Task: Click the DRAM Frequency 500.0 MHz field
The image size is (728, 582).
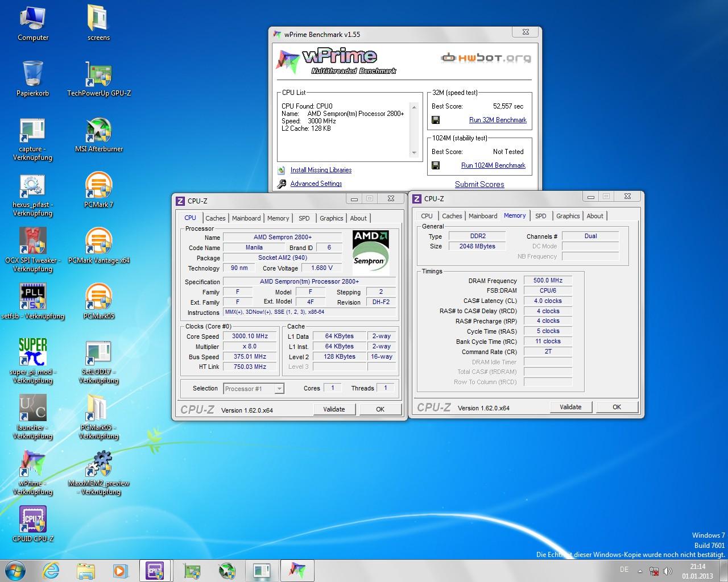Action: (x=548, y=280)
